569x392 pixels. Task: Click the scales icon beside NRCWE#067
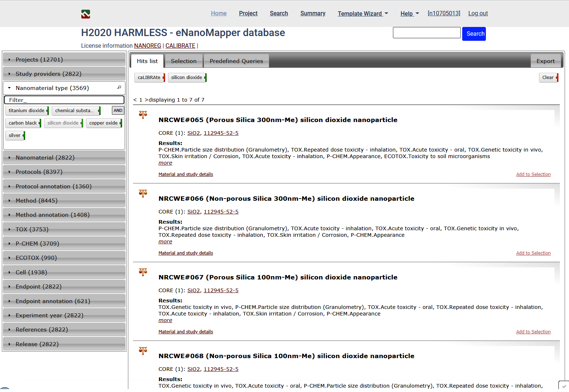pyautogui.click(x=143, y=272)
